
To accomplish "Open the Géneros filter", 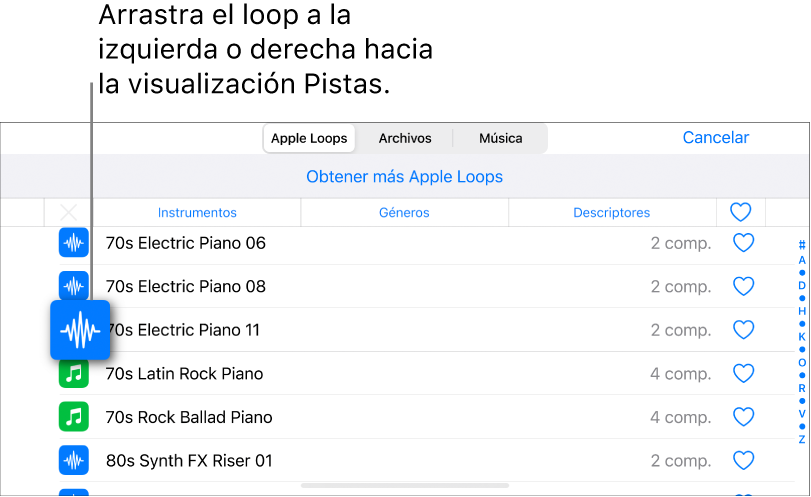I will (404, 212).
